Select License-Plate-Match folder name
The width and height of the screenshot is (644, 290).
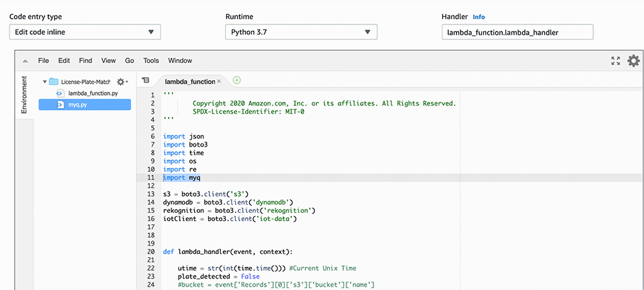86,82
